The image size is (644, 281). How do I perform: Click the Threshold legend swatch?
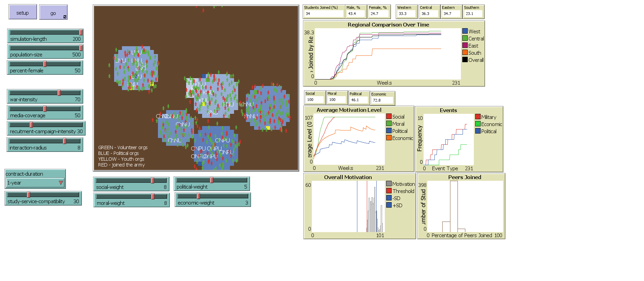click(x=389, y=191)
